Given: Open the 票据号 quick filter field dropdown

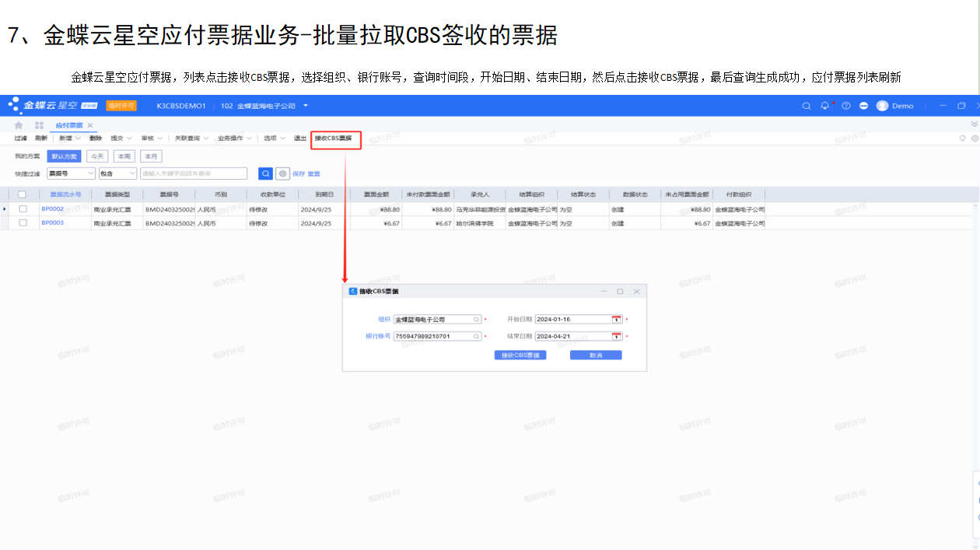Looking at the screenshot, I should click(x=72, y=173).
